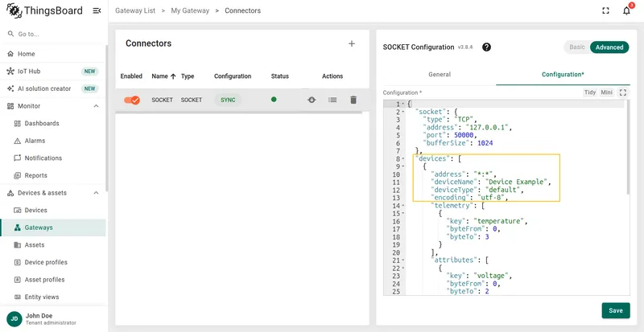Screen dimensions: 644x332
Task: Open SOCKET Configuration help question icon
Action: [x=486, y=47]
